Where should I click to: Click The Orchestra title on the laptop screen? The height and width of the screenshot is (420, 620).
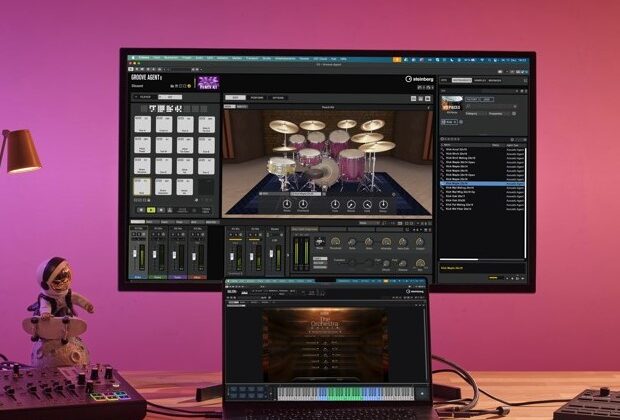[324, 321]
